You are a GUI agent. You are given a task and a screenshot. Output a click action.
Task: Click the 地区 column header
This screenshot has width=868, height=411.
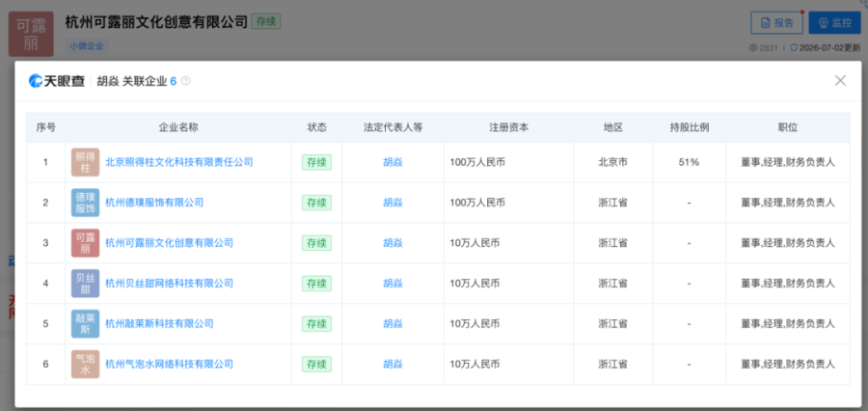pos(612,127)
